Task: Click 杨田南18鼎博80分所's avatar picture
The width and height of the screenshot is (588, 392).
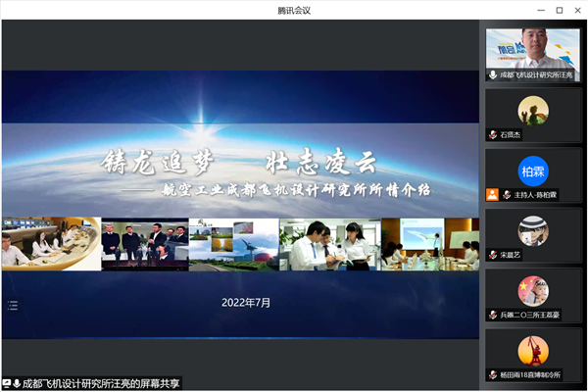Action: (x=533, y=349)
